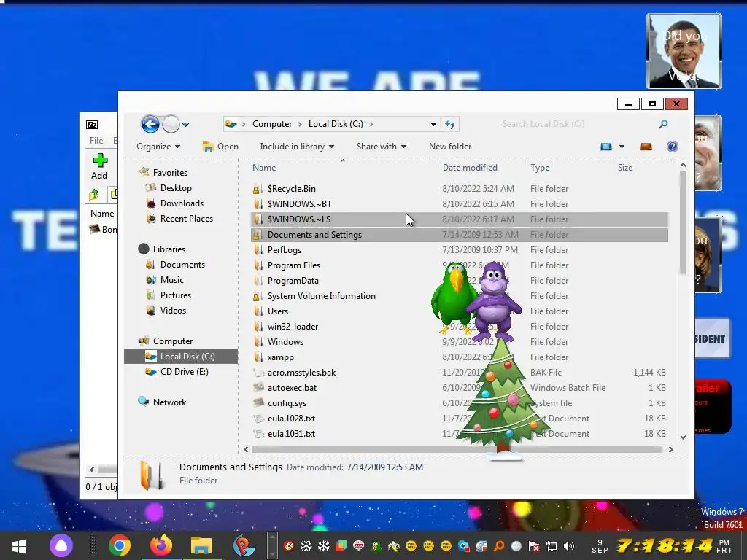Image resolution: width=747 pixels, height=560 pixels.
Task: Click the file list vertical scrollbar
Action: pos(683,223)
